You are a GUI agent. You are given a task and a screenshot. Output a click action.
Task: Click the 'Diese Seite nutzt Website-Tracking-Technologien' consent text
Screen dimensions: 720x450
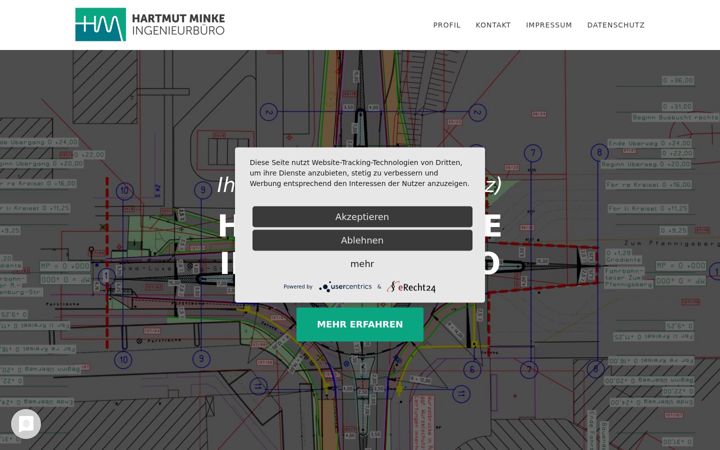[360, 173]
